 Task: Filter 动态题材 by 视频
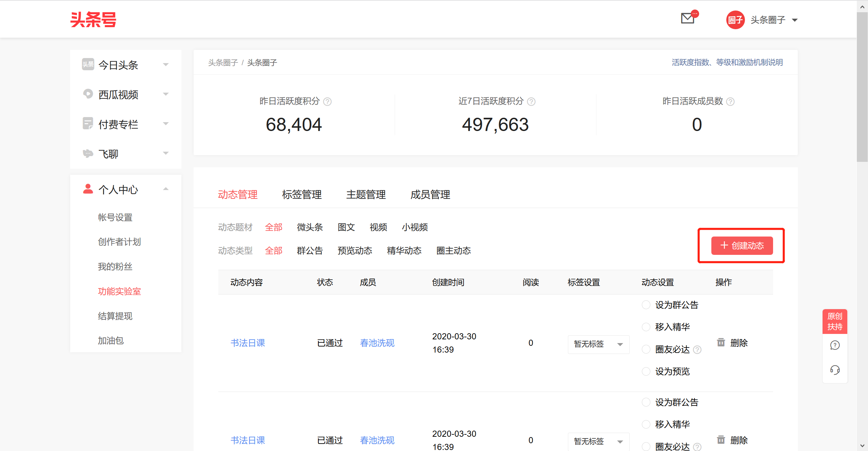coord(378,227)
